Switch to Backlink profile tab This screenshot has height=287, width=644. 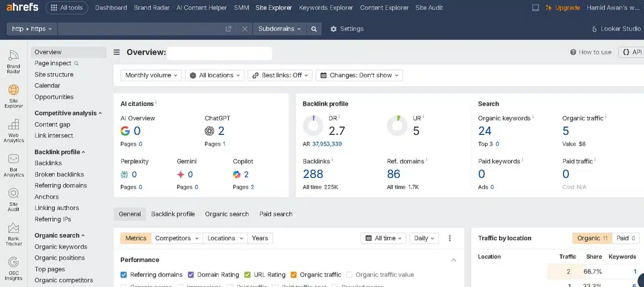click(173, 214)
